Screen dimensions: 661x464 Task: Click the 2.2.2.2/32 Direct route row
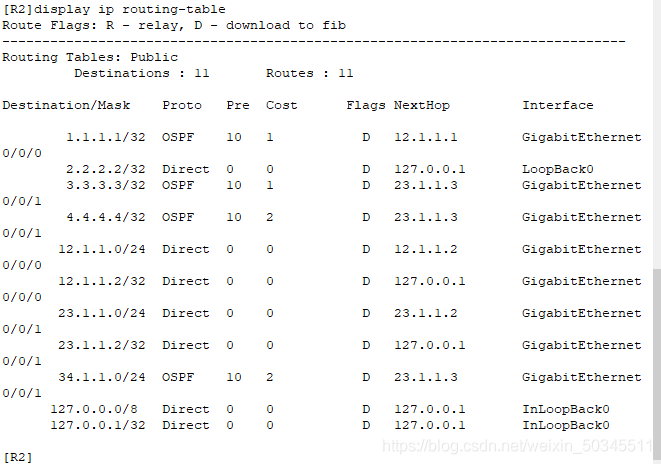coord(330,169)
